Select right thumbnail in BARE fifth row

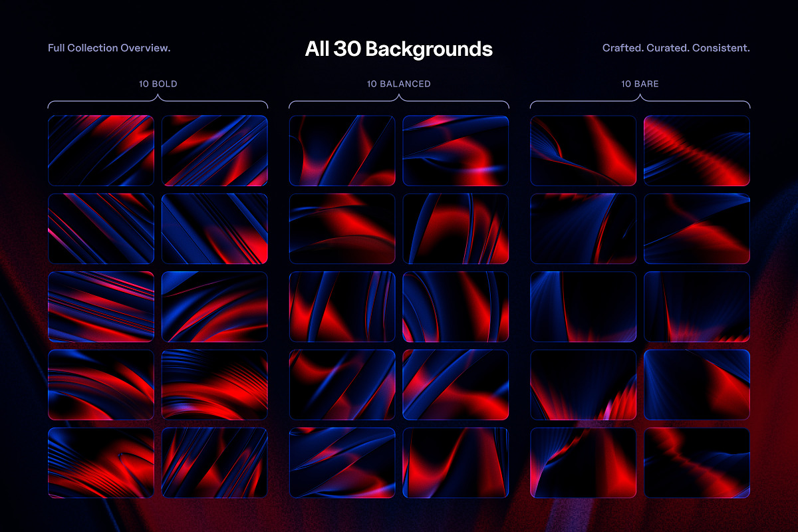click(x=697, y=462)
